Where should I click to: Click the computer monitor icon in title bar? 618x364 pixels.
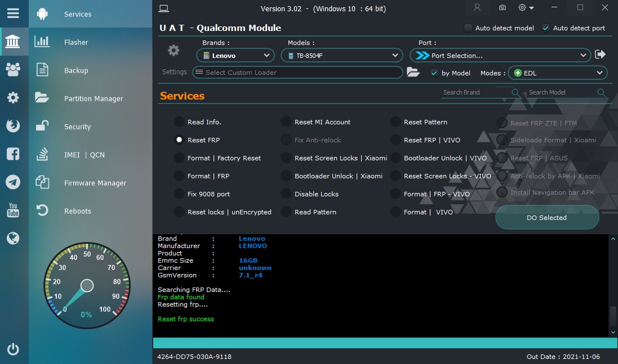click(x=164, y=8)
